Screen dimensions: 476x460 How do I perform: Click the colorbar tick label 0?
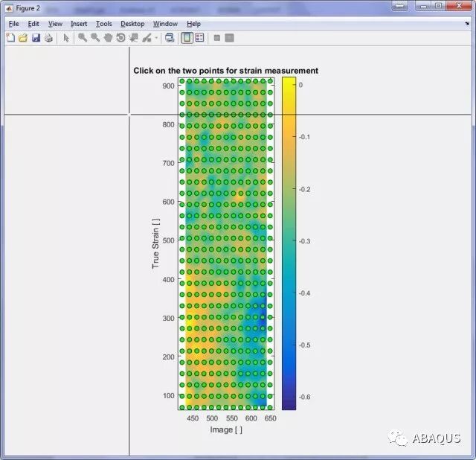(x=300, y=85)
